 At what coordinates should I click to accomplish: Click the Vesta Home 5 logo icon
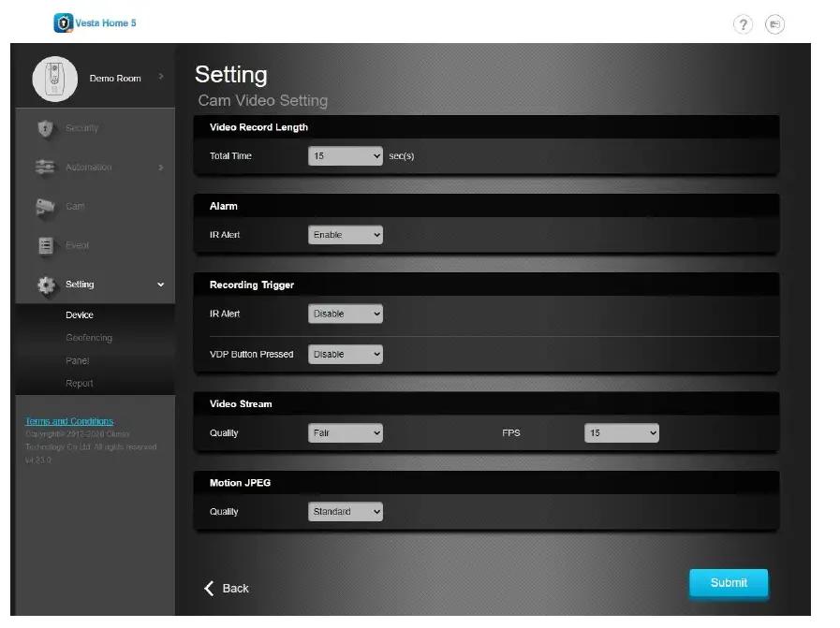point(64,23)
